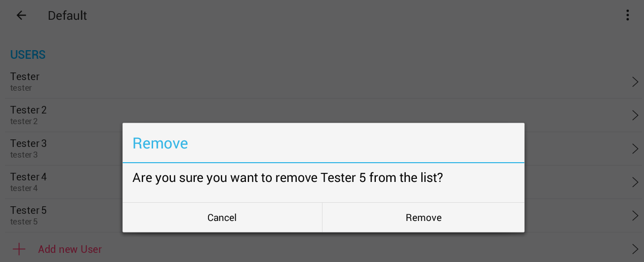Screen dimensions: 644x262
Task: Tap the back arrow next to Default
Action: tap(21, 16)
